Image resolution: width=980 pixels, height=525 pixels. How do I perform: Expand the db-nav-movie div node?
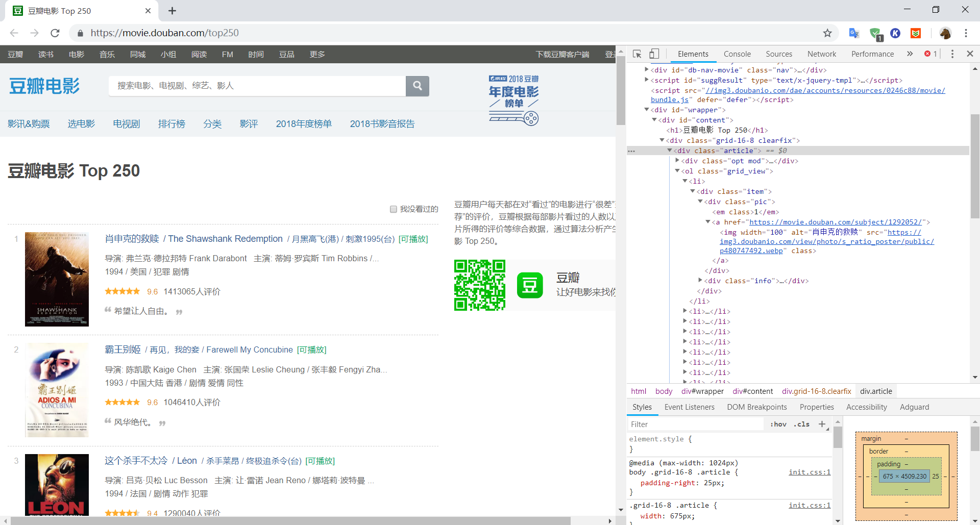[646, 70]
